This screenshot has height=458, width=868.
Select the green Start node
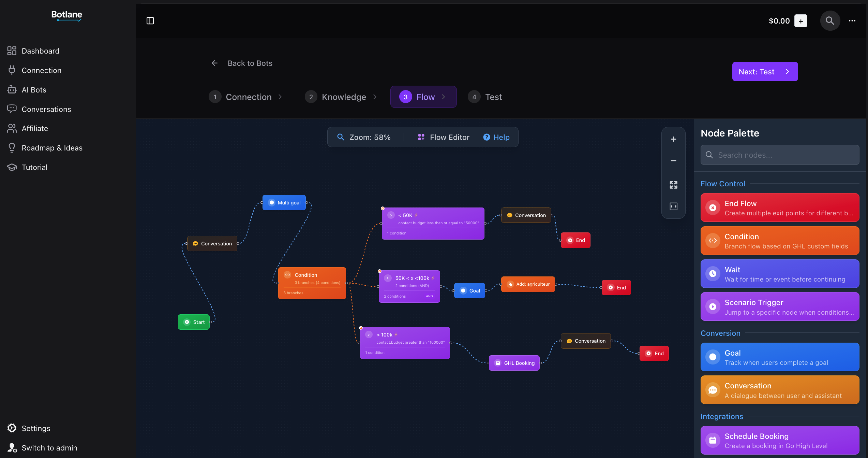pos(194,322)
